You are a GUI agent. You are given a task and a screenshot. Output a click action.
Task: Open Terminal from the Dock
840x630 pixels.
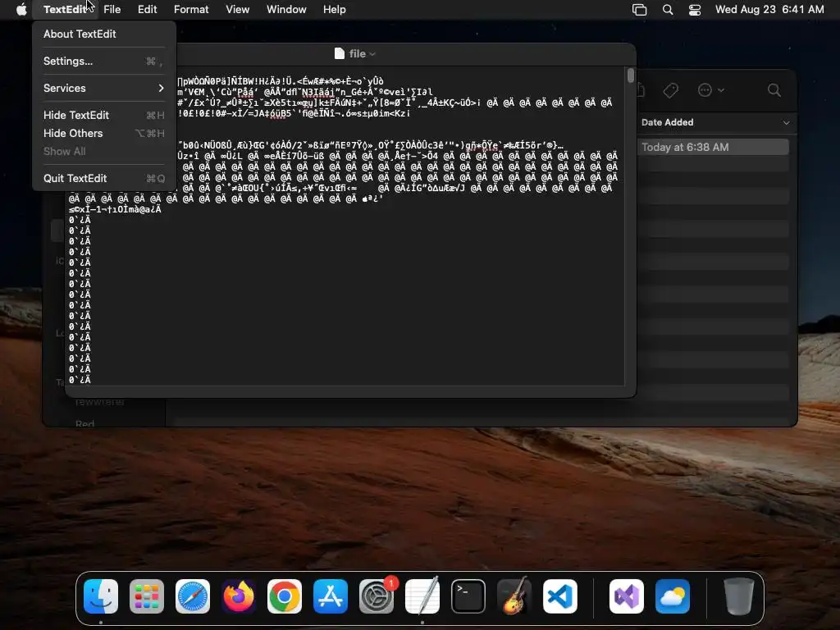[x=468, y=596]
